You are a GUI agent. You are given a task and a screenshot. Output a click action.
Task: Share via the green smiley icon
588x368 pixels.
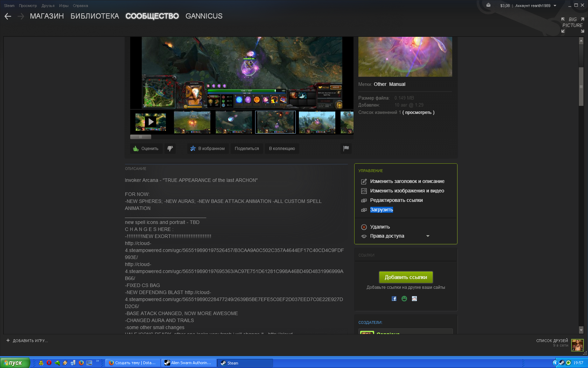(404, 299)
